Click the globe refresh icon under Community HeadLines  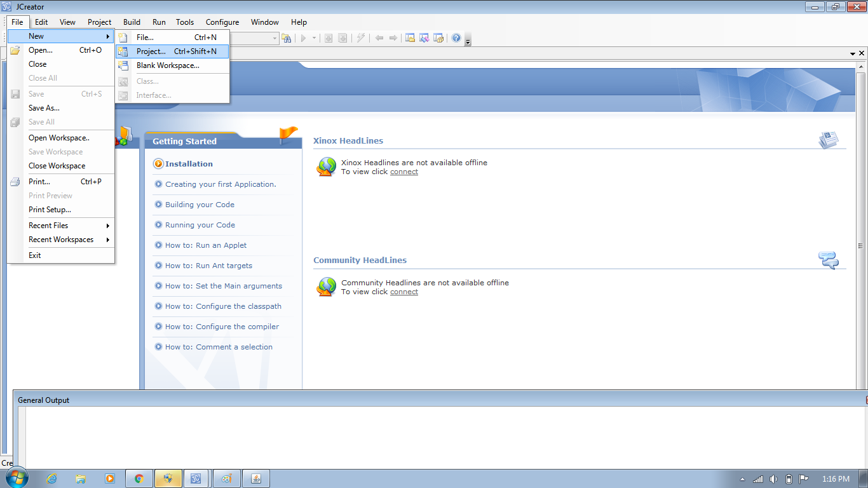[x=326, y=287]
